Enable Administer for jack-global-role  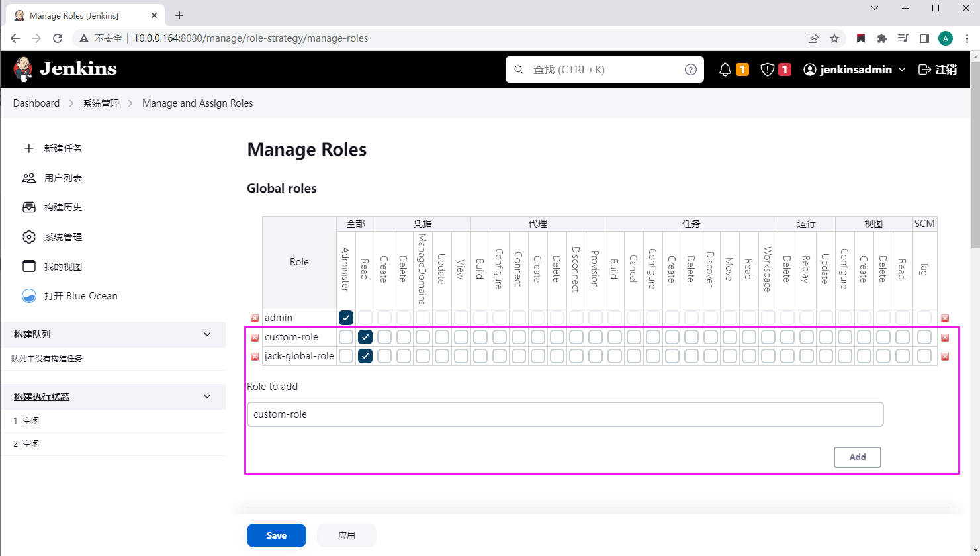[346, 356]
